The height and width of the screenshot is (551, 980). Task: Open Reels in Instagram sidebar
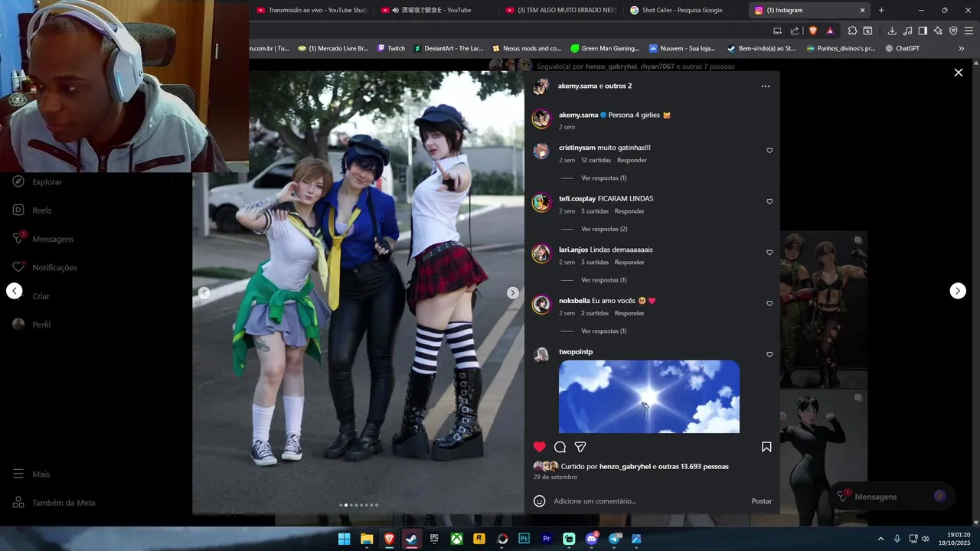[32, 210]
